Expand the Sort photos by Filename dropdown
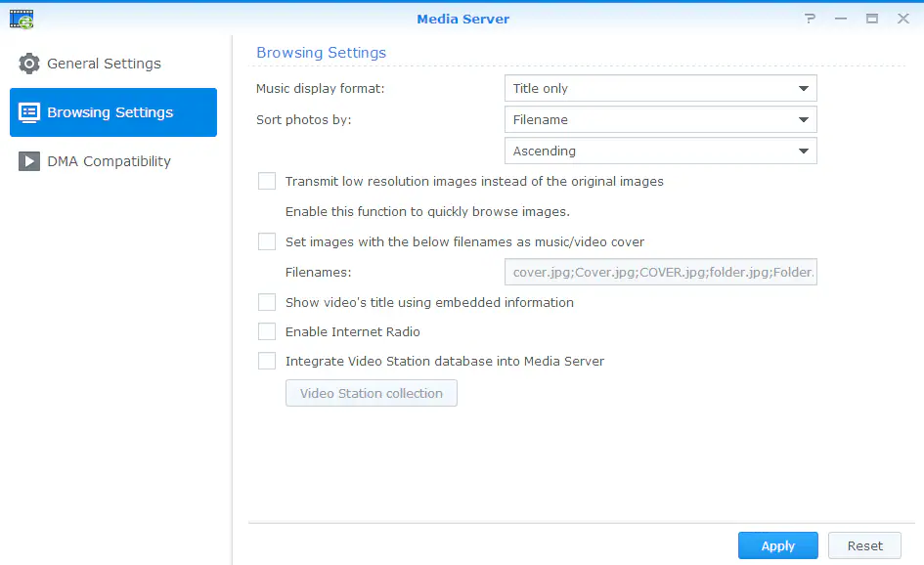The width and height of the screenshot is (924, 565). [x=660, y=119]
